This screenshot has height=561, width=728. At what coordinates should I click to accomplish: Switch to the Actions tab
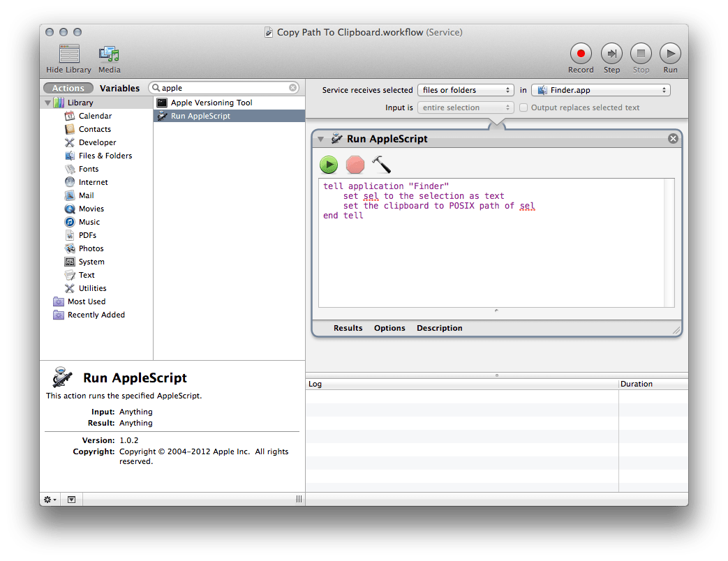pyautogui.click(x=68, y=88)
